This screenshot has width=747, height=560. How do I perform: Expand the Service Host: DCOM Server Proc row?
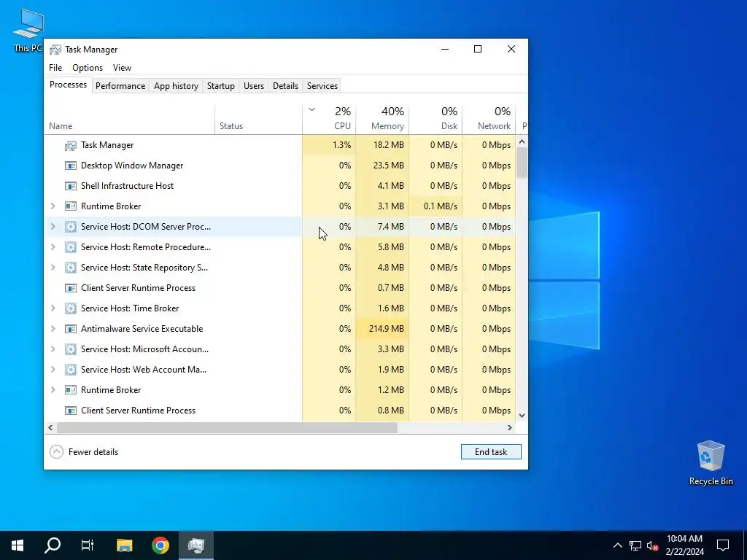tap(53, 227)
